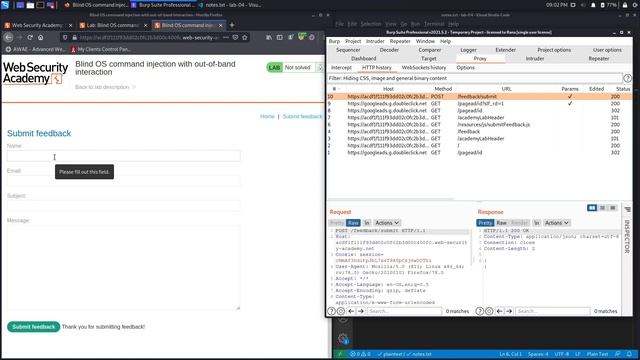The image size is (640, 360).
Task: Click Request search help icon
Action: point(331,311)
